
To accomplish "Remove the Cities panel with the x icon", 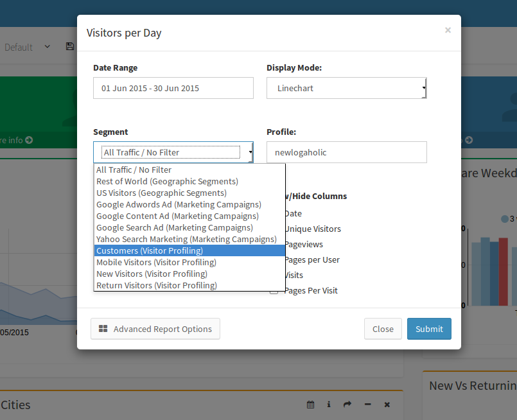I will pyautogui.click(x=387, y=405).
